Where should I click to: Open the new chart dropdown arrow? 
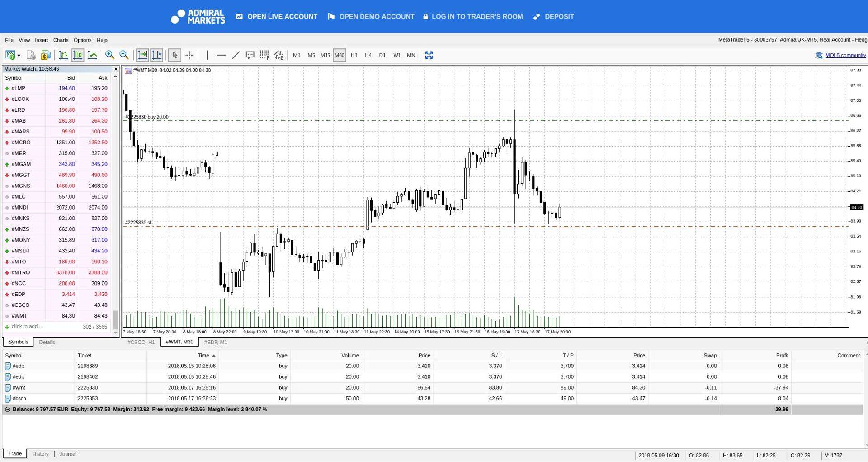(19, 56)
